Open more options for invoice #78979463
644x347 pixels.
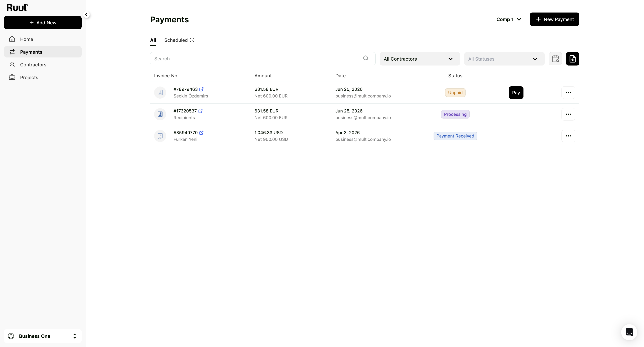(x=568, y=93)
